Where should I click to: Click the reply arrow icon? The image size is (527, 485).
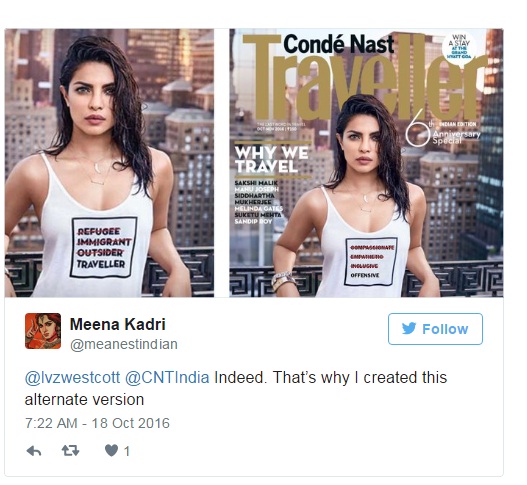[34, 451]
